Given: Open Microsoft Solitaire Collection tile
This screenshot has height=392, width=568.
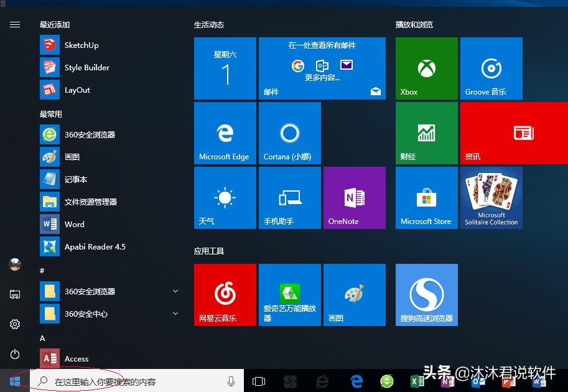Looking at the screenshot, I should (491, 198).
